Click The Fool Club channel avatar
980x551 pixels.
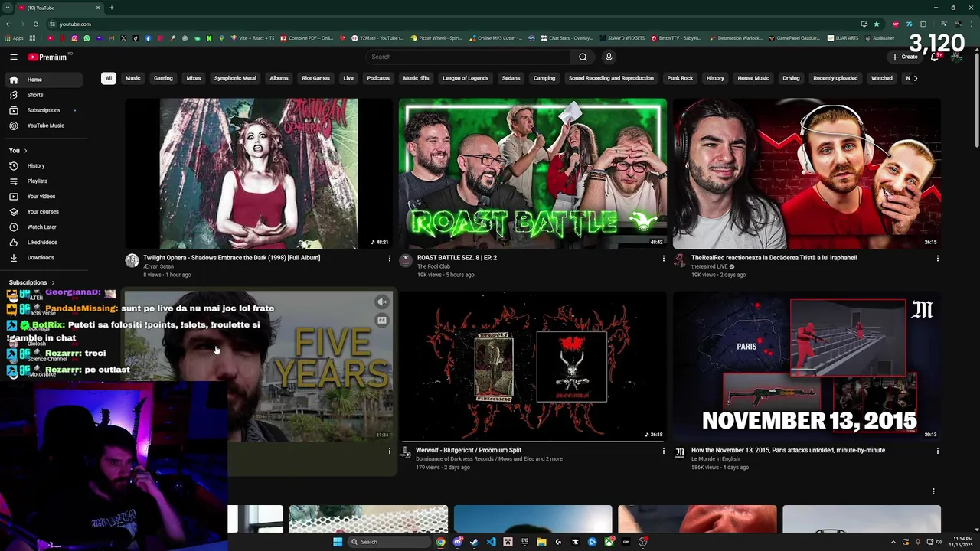tap(406, 261)
